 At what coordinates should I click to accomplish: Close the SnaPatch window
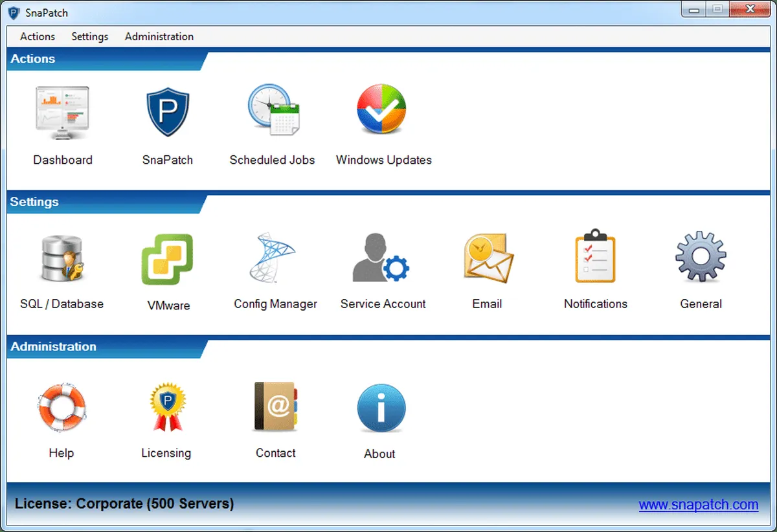click(749, 9)
